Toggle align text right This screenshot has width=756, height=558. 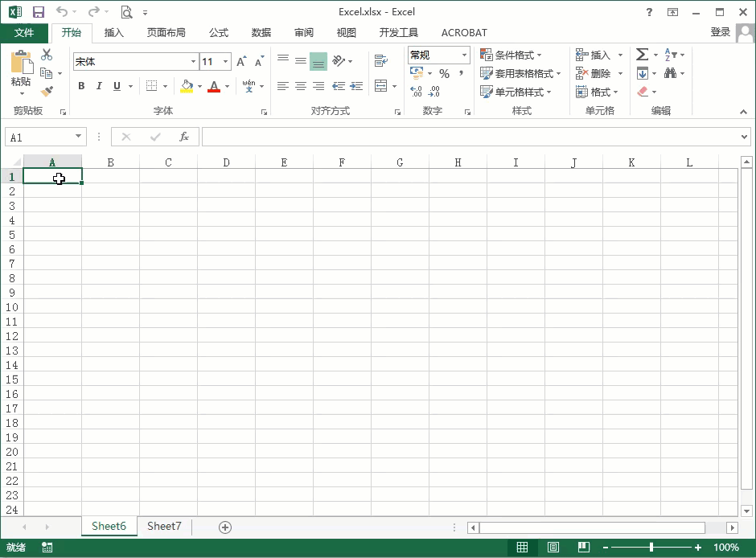coord(318,86)
